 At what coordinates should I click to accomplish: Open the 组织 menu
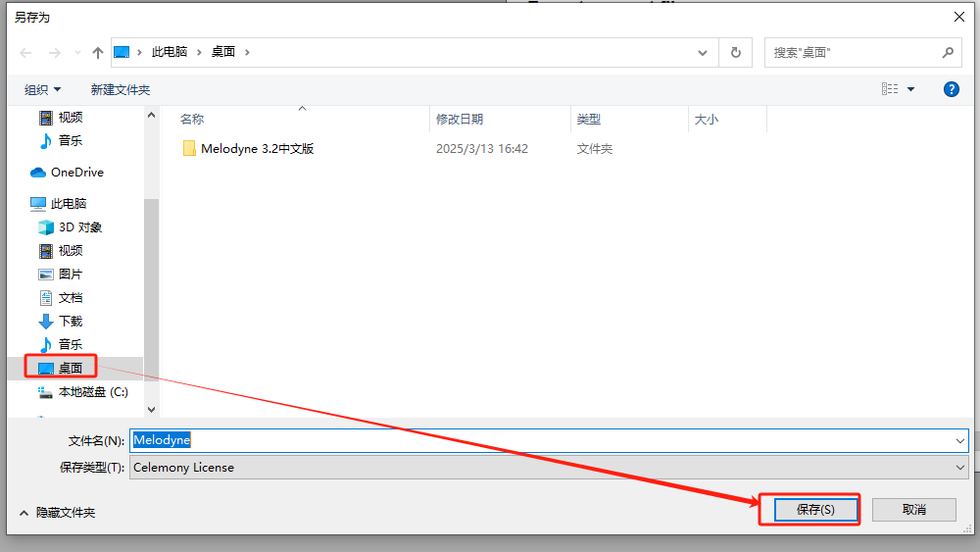42,90
